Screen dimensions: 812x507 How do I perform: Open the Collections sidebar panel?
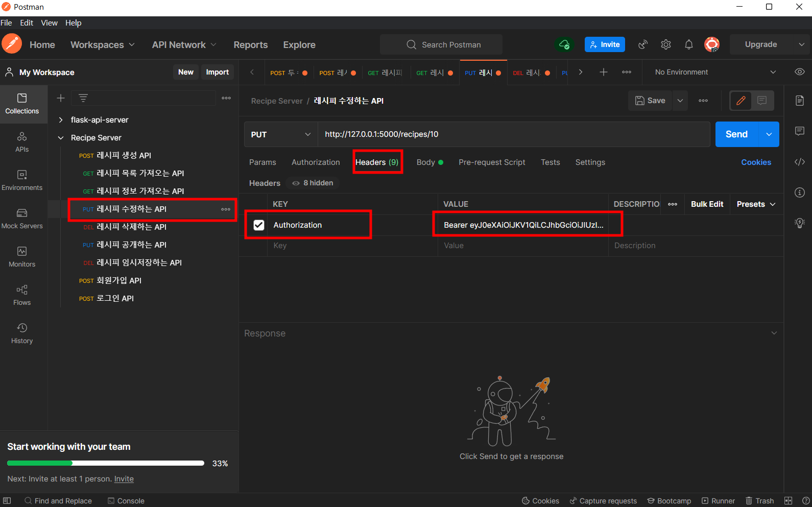22,104
